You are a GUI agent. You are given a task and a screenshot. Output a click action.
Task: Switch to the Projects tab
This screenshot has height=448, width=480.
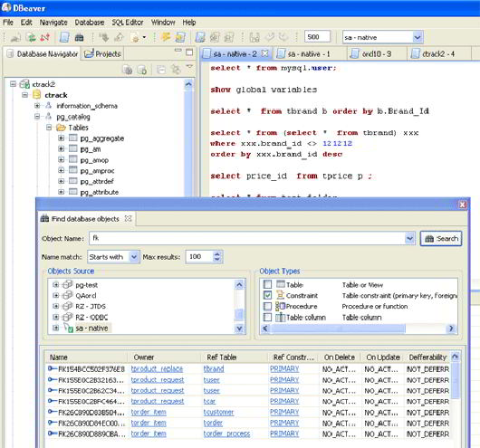coord(103,54)
